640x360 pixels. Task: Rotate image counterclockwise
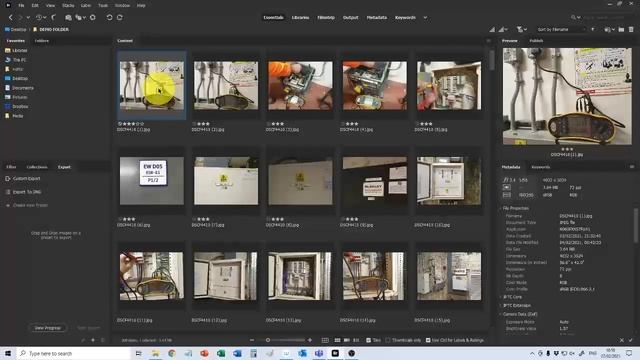click(109, 18)
